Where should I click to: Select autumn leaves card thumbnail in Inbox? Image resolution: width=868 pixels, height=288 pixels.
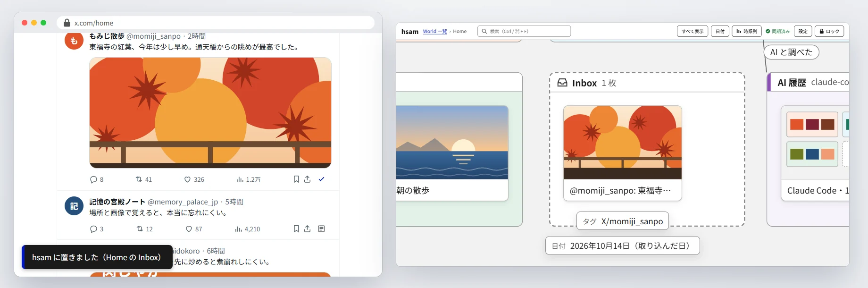[x=623, y=143]
